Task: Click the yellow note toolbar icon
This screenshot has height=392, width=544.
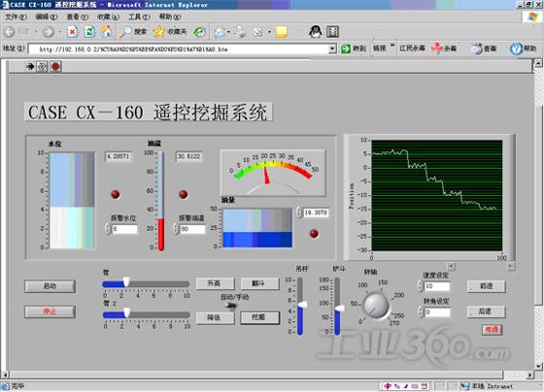Action: point(282,32)
